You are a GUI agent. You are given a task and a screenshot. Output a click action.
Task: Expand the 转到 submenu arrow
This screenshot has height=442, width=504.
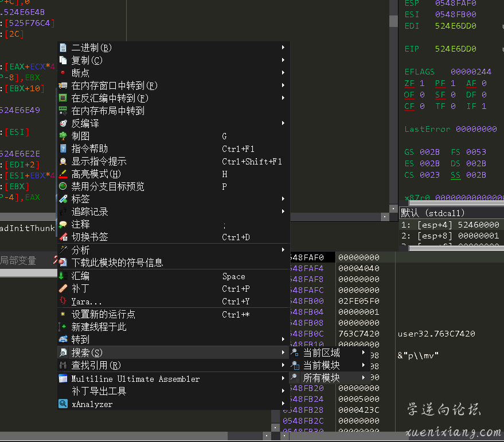click(283, 340)
